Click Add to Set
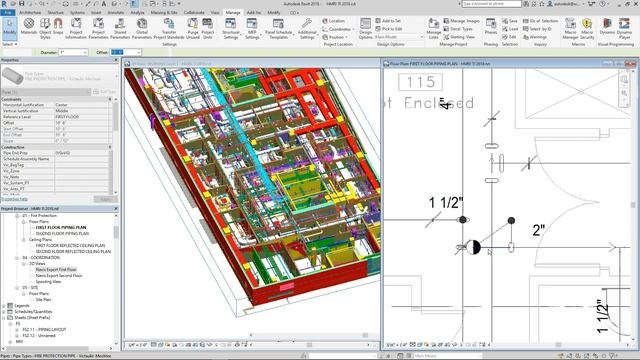Viewport: 640px width, 360px height. pos(388,21)
